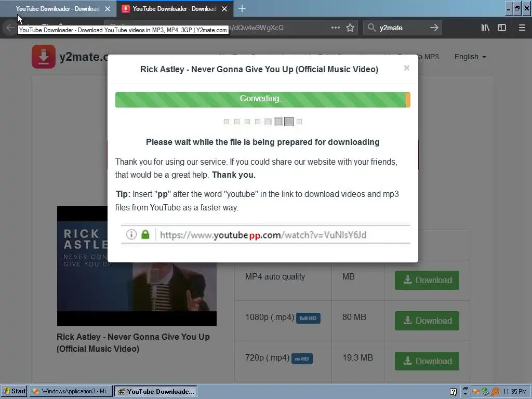Toggle the sidebar view icon
This screenshot has height=399, width=532.
(x=502, y=28)
